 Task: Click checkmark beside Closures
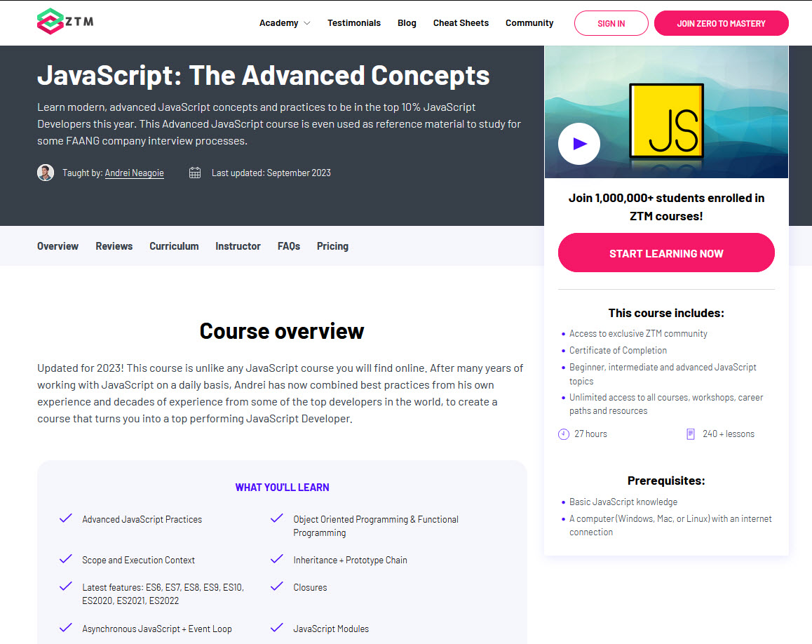[x=277, y=586]
